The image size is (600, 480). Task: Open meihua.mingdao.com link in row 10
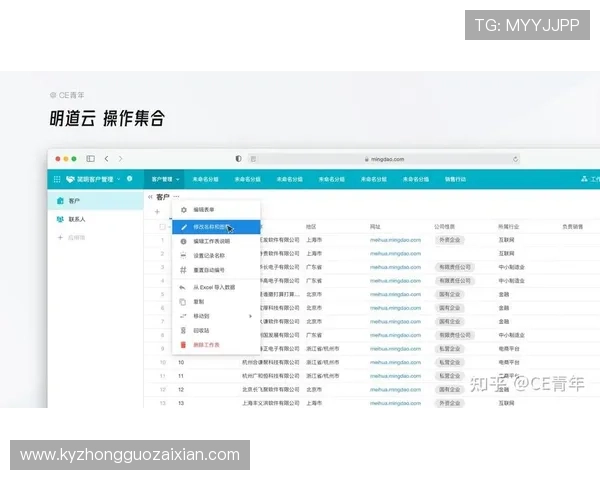point(395,362)
